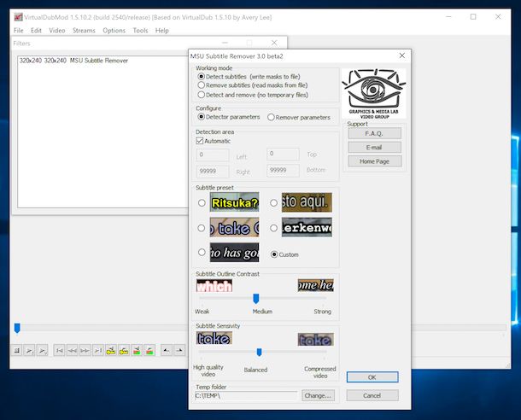Close the MSU Subtitle Remover dialog
Screen dimensions: 521x420
[x=402, y=55]
